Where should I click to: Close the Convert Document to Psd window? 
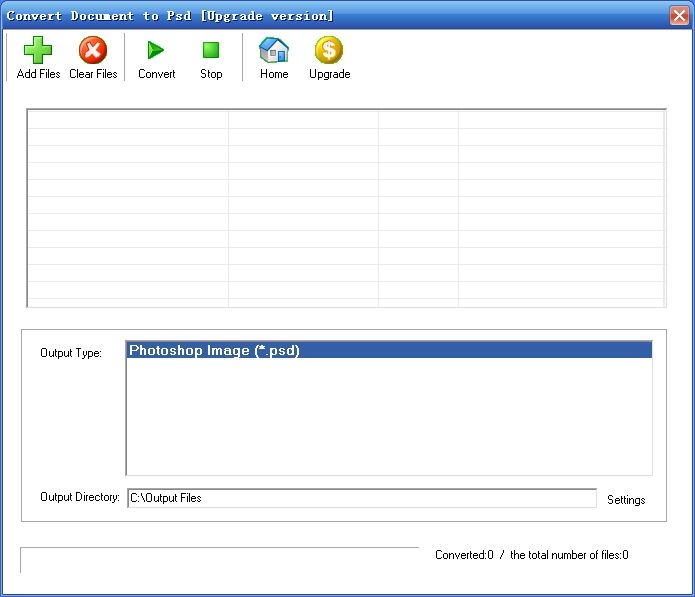tap(679, 16)
